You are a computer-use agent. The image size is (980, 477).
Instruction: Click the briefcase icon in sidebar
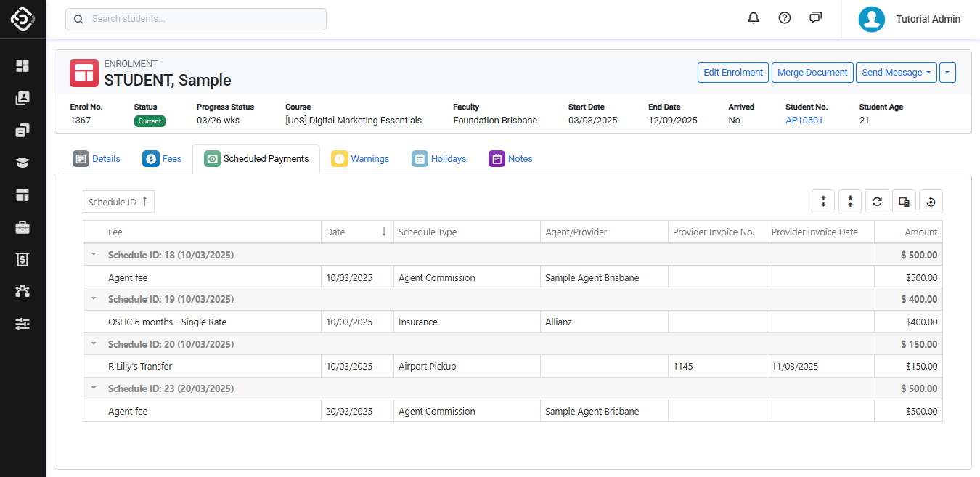(x=23, y=227)
